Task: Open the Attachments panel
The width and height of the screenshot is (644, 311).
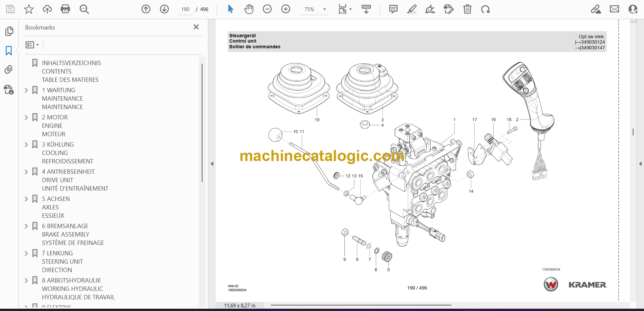Action: click(9, 69)
